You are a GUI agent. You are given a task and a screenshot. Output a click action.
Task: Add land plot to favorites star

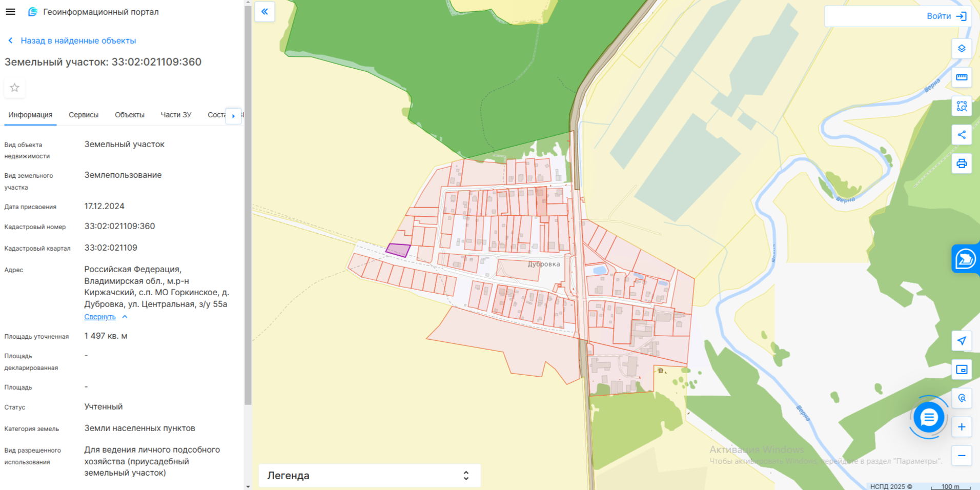point(15,88)
